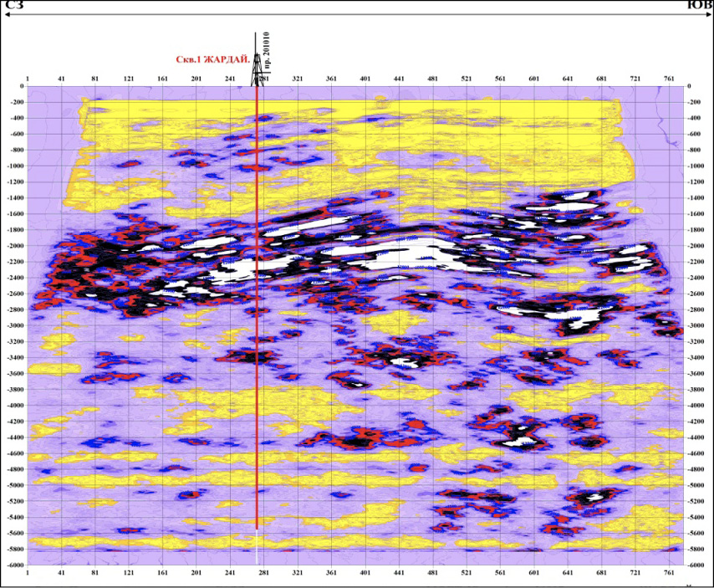The width and height of the screenshot is (714, 588).
Task: Click the -3400 depth label on left axis
Action: tap(15, 358)
